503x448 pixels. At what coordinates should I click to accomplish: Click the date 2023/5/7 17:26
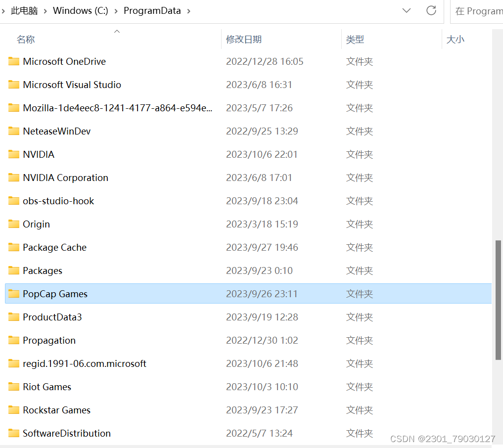(259, 108)
